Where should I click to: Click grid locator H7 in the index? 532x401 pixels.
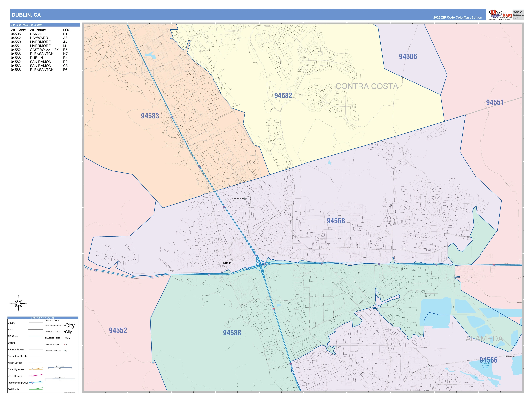(x=65, y=54)
